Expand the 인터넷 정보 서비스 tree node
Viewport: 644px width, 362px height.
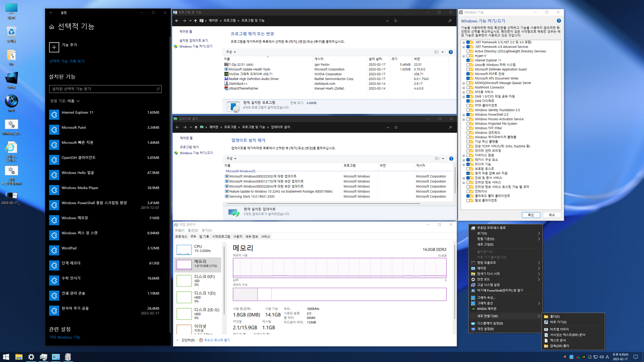tap(464, 183)
